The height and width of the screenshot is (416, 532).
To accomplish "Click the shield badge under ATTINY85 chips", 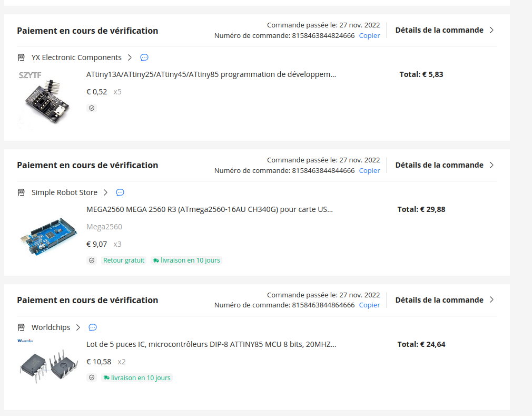I will tap(92, 378).
